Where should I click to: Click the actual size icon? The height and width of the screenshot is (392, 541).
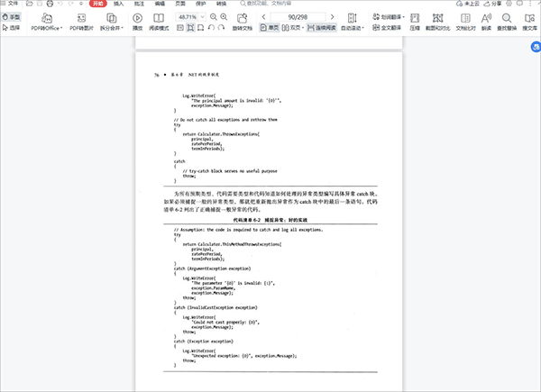pos(180,28)
